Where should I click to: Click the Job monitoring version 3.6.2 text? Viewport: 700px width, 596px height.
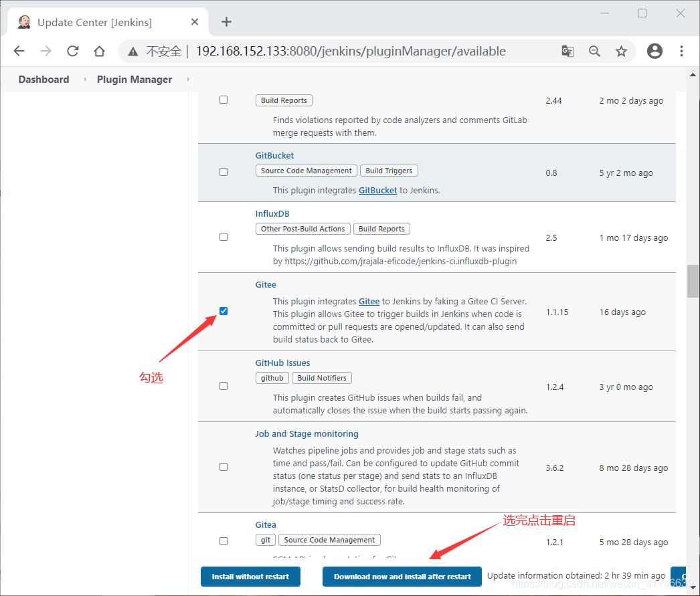555,468
